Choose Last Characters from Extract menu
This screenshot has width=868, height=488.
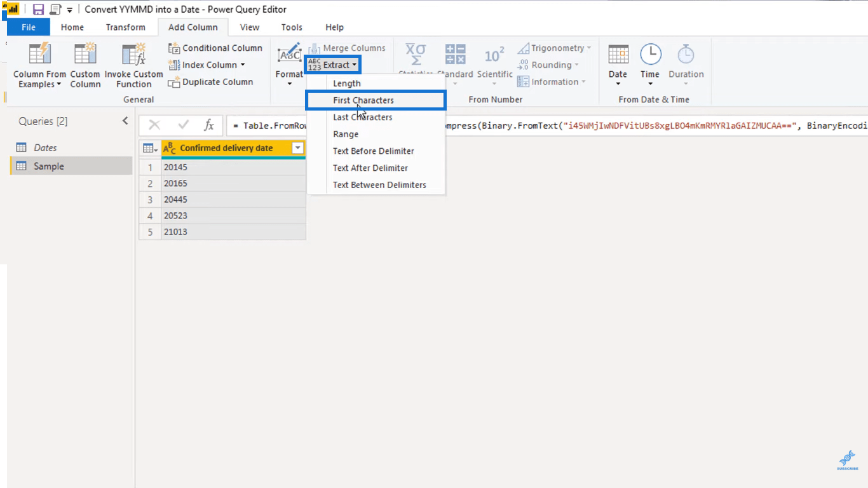pos(363,117)
